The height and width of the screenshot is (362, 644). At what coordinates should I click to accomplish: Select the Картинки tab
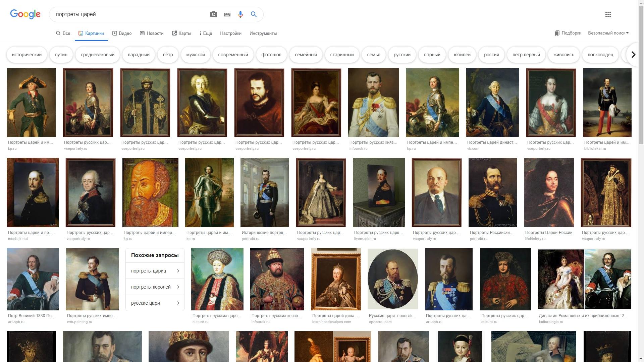click(x=91, y=33)
